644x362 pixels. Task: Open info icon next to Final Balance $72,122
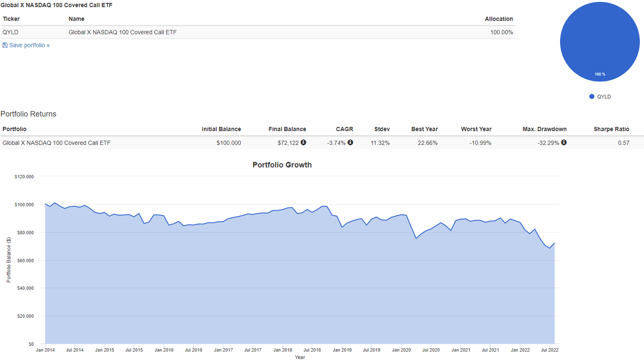[303, 143]
